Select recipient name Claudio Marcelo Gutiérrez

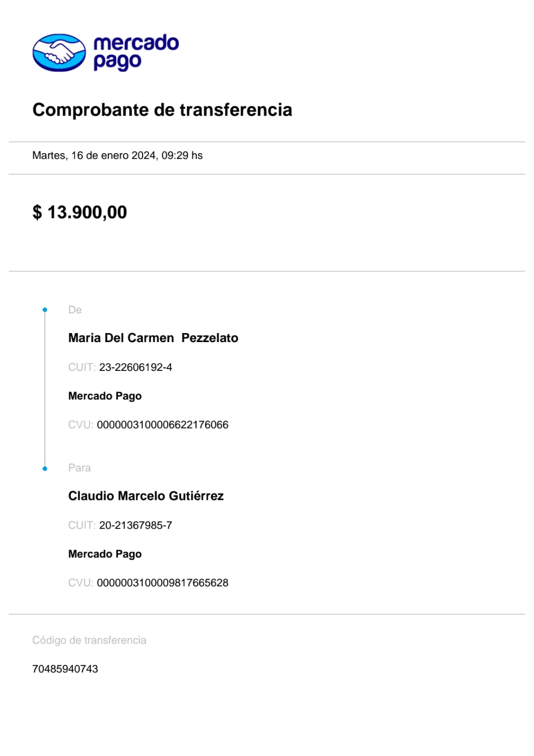point(146,496)
